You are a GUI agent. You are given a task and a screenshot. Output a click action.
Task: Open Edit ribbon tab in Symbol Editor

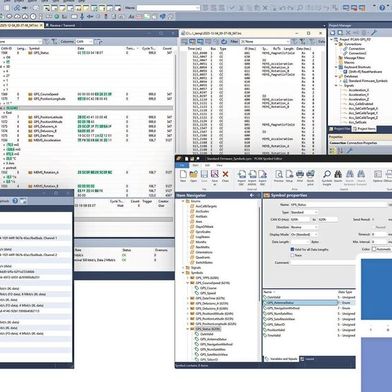pyautogui.click(x=207, y=165)
